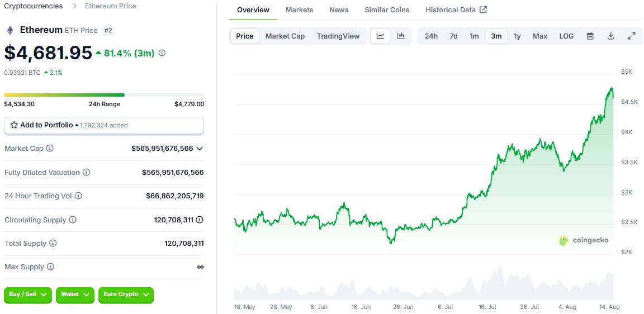This screenshot has width=644, height=314.
Task: Open the Overview tab
Action: [x=253, y=10]
